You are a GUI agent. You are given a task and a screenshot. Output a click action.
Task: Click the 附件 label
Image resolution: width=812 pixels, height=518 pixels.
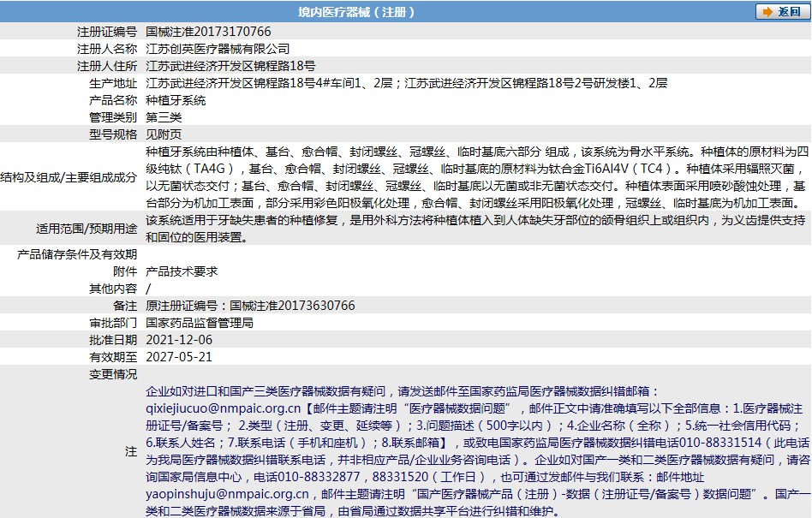click(125, 271)
